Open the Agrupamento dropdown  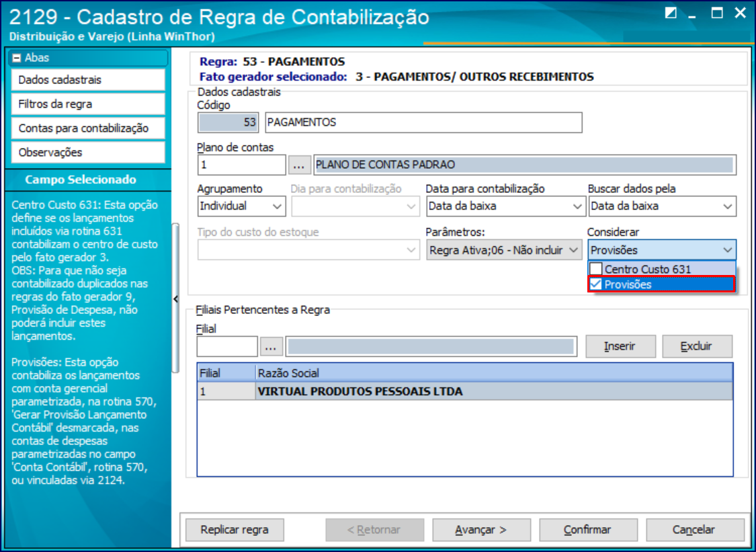pos(241,206)
